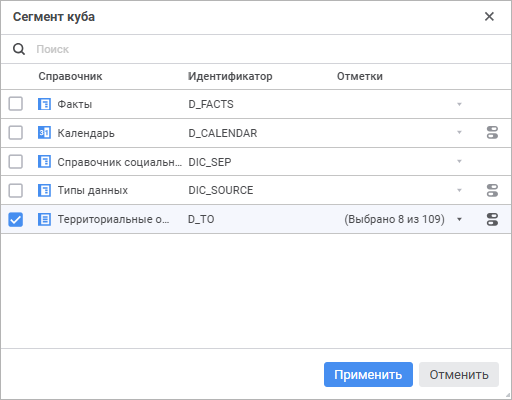Sort by the Идентификатор column header
The image size is (512, 400).
pyautogui.click(x=230, y=76)
